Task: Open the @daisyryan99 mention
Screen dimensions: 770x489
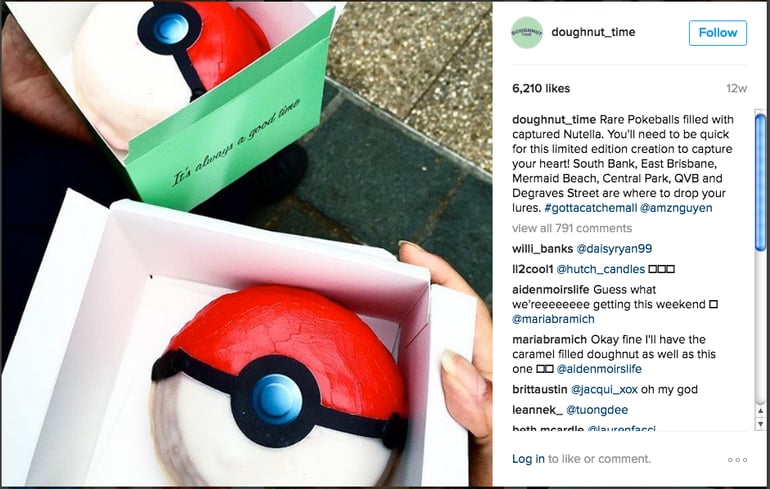Action: point(614,249)
